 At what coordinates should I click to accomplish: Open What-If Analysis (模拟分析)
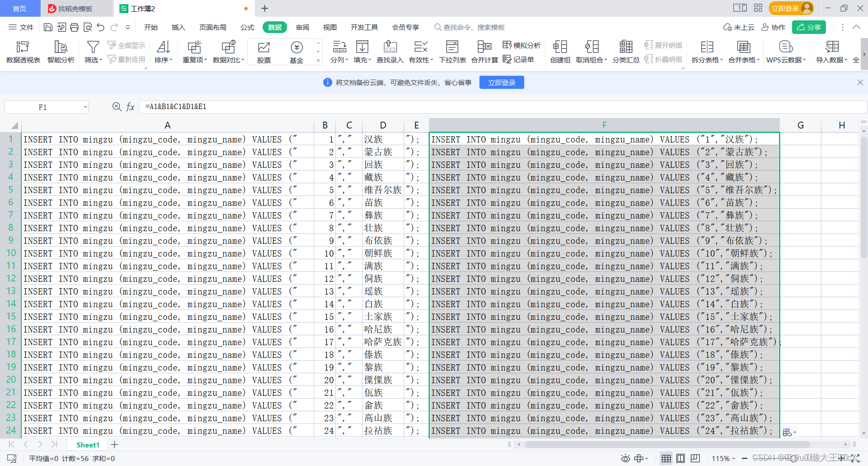(x=522, y=45)
